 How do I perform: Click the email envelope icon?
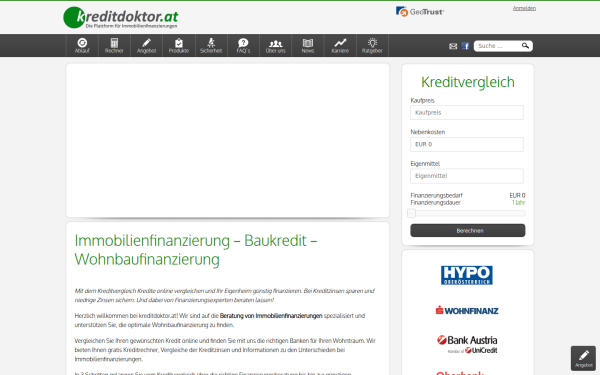[x=453, y=46]
